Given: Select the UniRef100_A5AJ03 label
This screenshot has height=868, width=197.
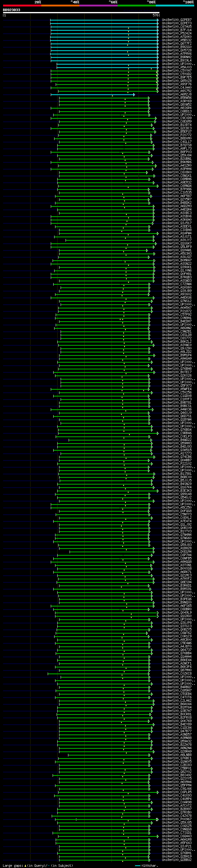Looking at the screenshot, I should coord(176,67).
